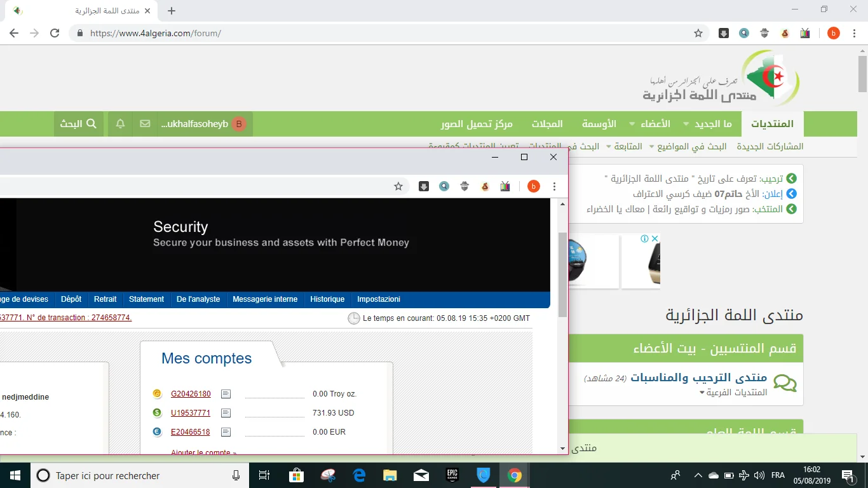Bookmark the 4algeria forum page with the star
Viewport: 868px width, 488px height.
coord(698,33)
